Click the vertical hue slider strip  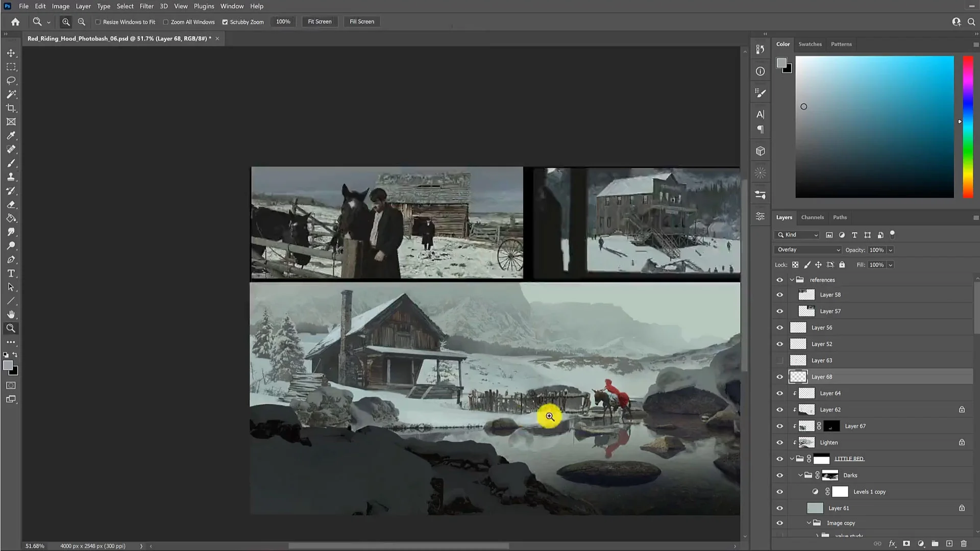click(x=967, y=127)
